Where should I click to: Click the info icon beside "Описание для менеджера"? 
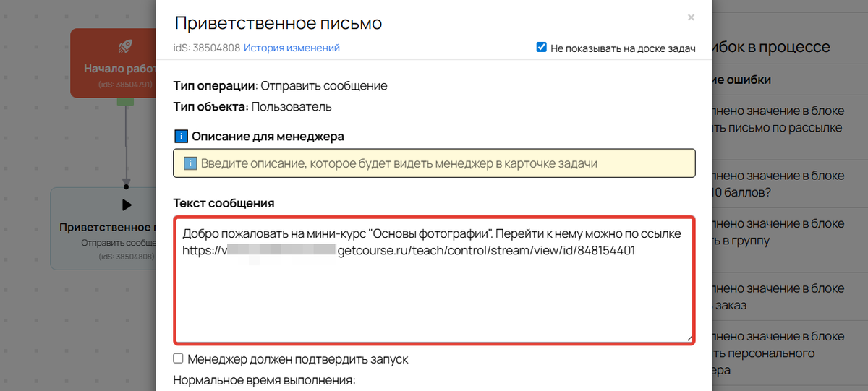point(181,136)
